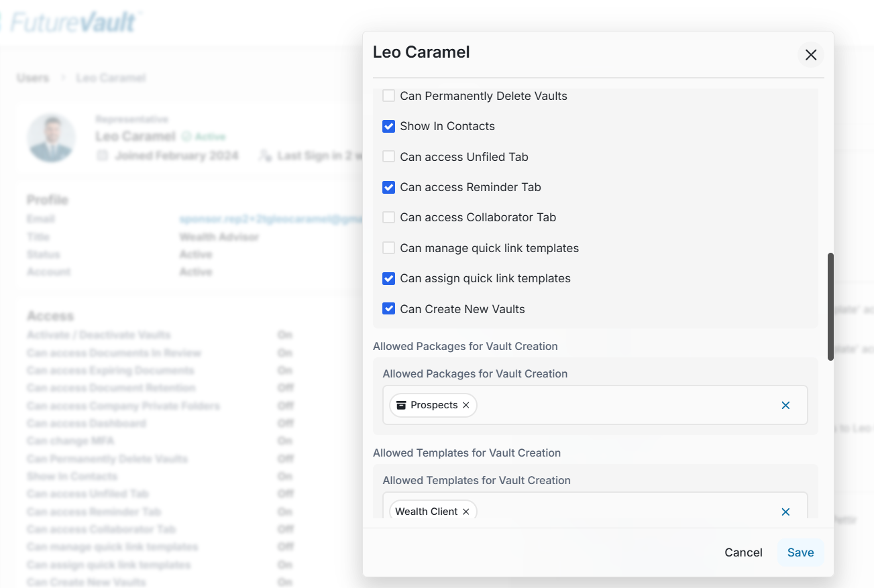Uncheck Can assign quick link templates
874x588 pixels.
pyautogui.click(x=388, y=278)
